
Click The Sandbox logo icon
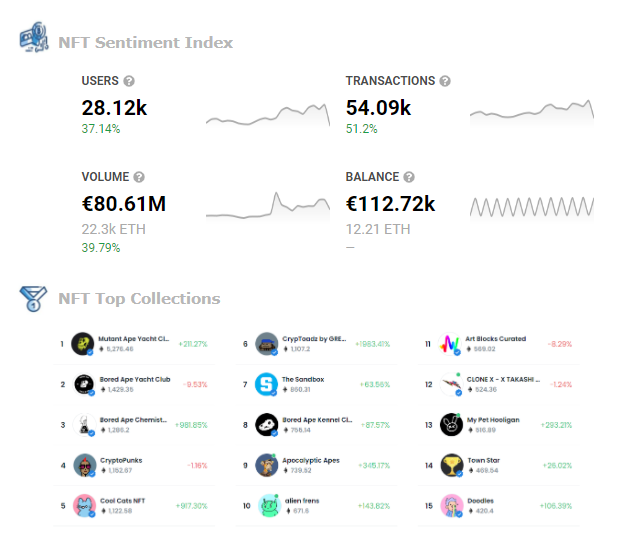(x=266, y=384)
